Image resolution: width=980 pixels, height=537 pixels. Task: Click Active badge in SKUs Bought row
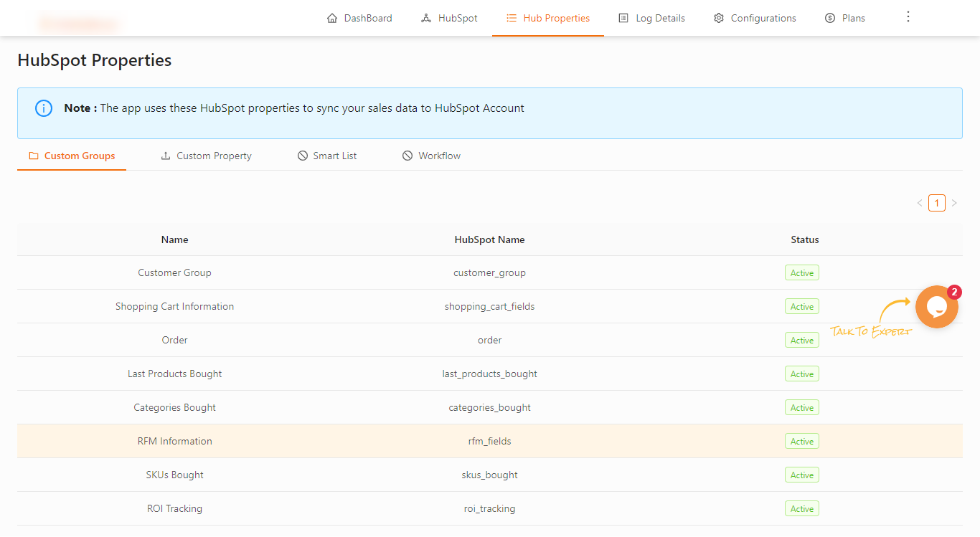point(802,475)
